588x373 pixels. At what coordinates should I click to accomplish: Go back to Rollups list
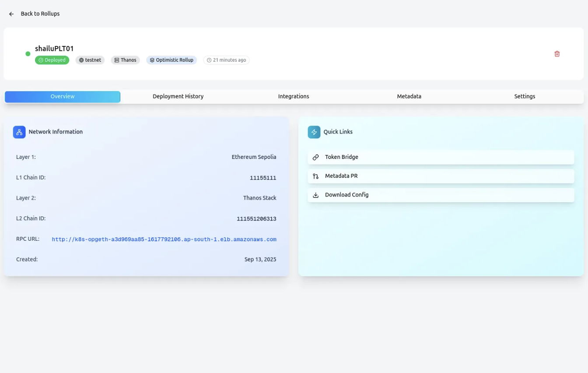click(x=40, y=14)
